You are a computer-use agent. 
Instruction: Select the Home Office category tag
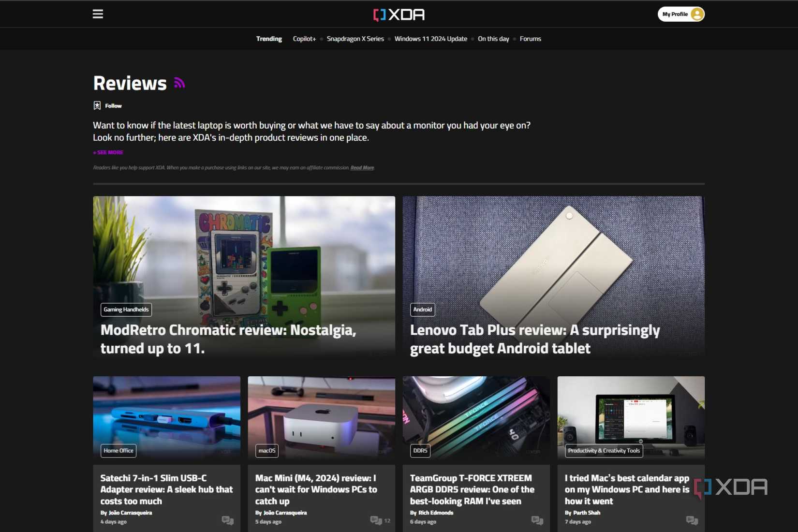point(118,451)
